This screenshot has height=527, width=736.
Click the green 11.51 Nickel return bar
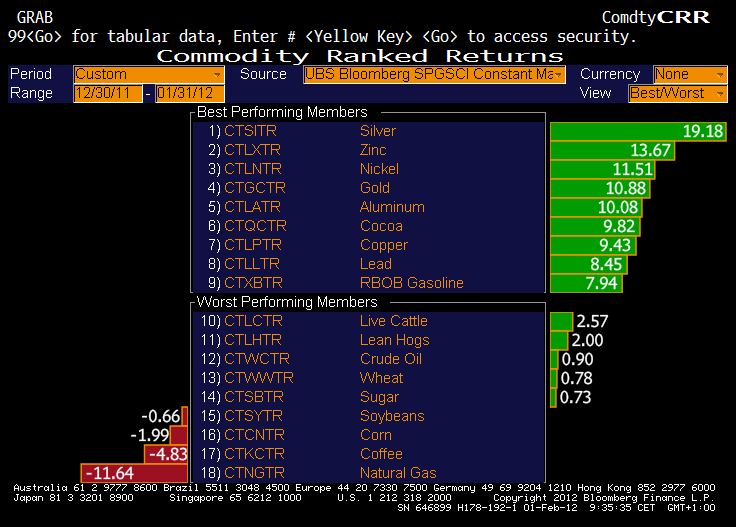click(602, 169)
